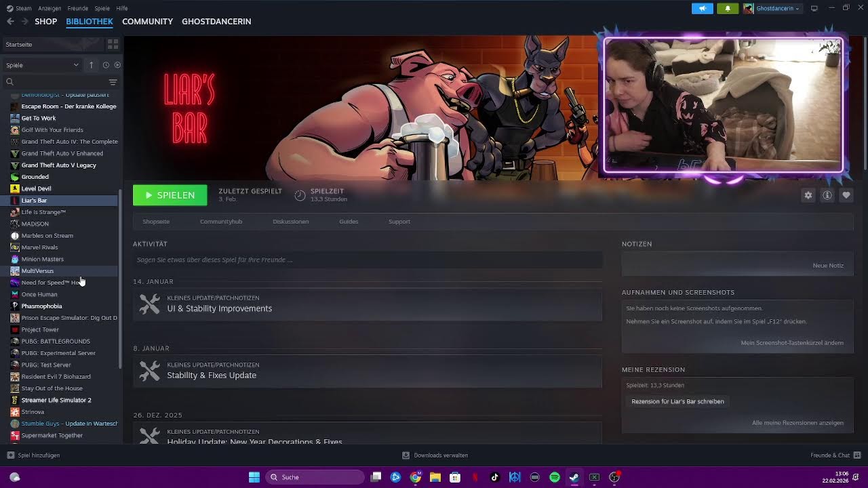868x488 pixels.
Task: Open the GHOSTDANCERIN profile tab
Action: click(216, 22)
